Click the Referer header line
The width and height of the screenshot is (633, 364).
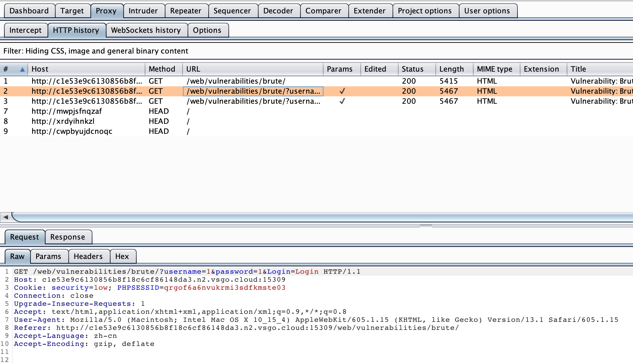tap(236, 328)
